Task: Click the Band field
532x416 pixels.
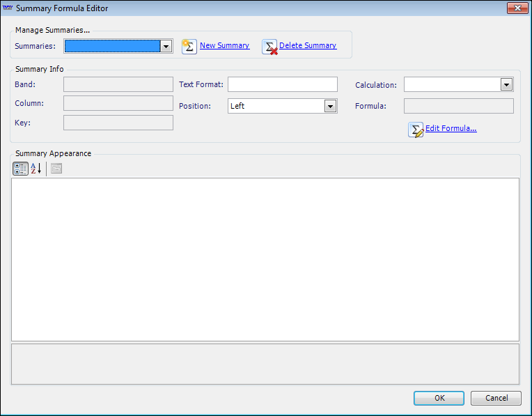Action: (x=118, y=84)
